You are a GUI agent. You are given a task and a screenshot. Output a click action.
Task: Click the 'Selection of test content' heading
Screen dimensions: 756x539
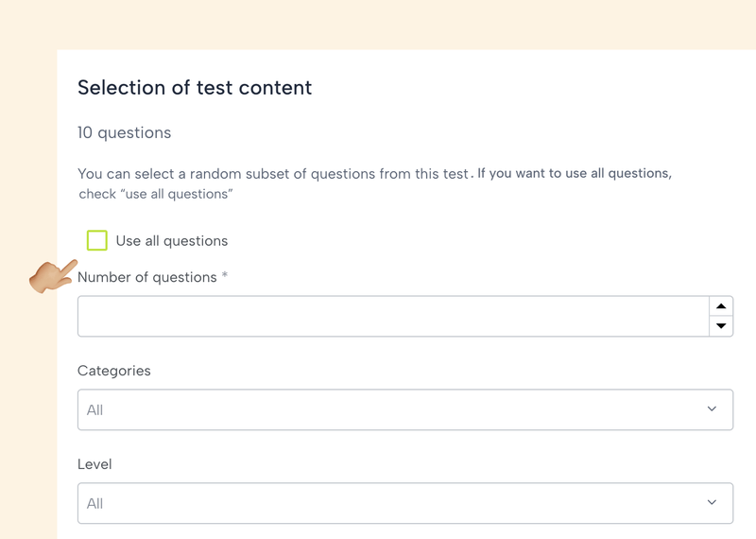(x=195, y=88)
